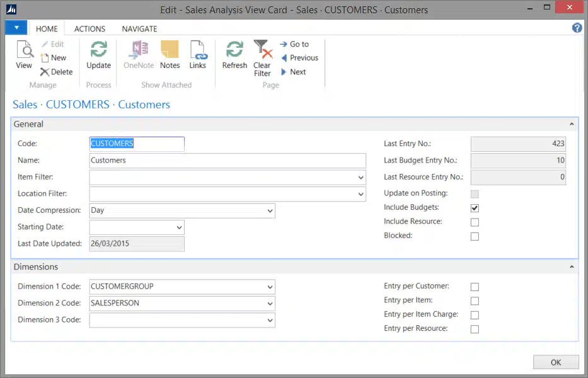Viewport: 588px width, 378px height.
Task: Collapse the General section
Action: click(x=571, y=125)
